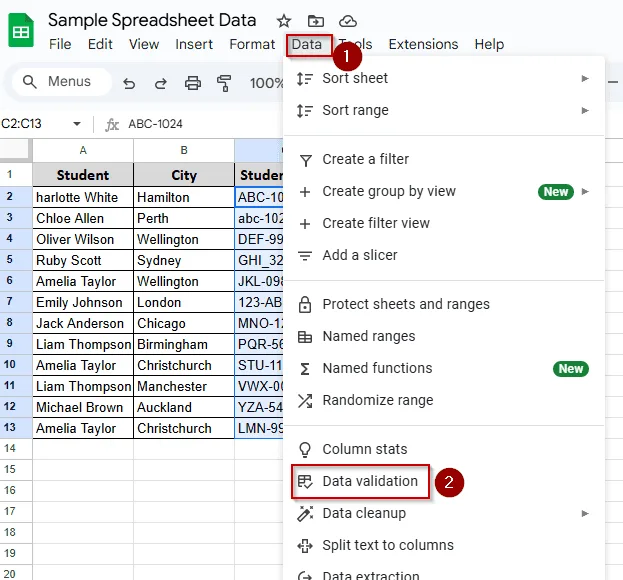Click the Sort range icon
The height and width of the screenshot is (580, 623).
tap(305, 110)
